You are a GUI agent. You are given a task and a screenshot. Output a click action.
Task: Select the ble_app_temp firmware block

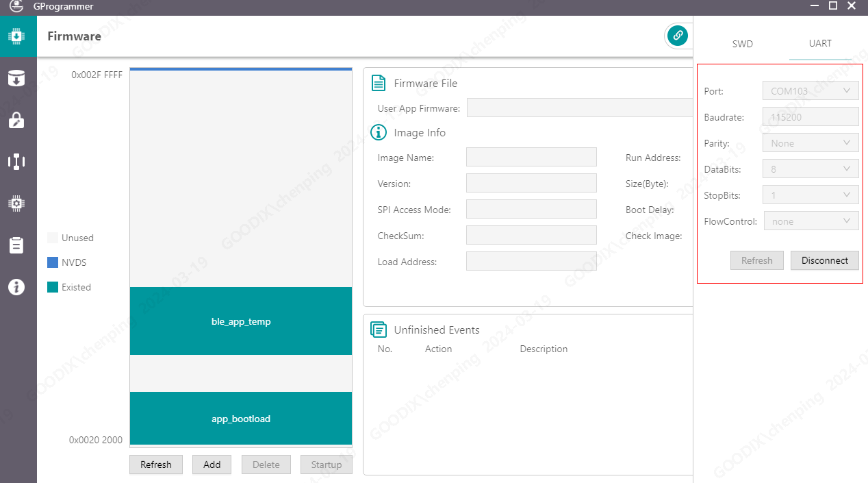click(241, 321)
